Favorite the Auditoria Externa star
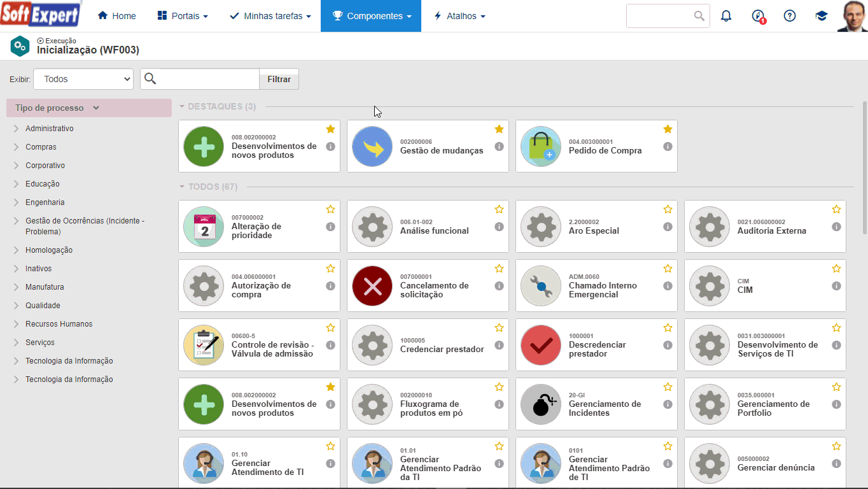The image size is (868, 489). coord(836,209)
